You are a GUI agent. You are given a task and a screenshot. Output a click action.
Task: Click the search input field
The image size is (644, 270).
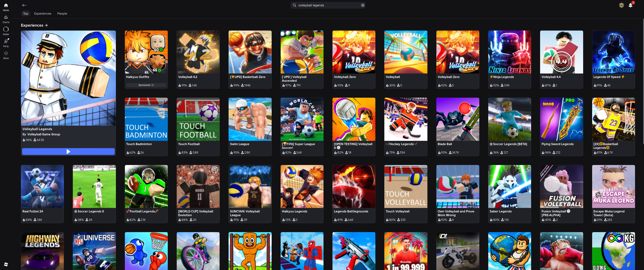(327, 5)
